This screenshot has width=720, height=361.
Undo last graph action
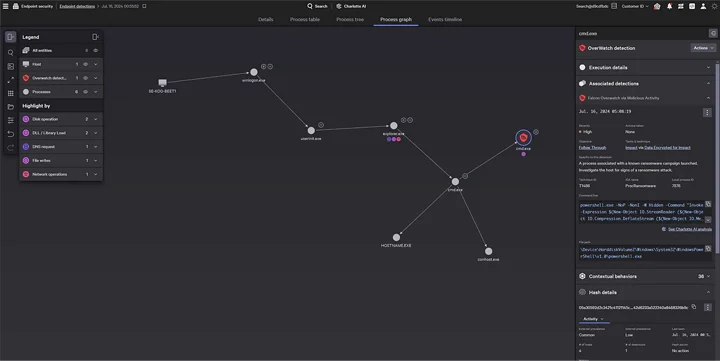coord(11,134)
